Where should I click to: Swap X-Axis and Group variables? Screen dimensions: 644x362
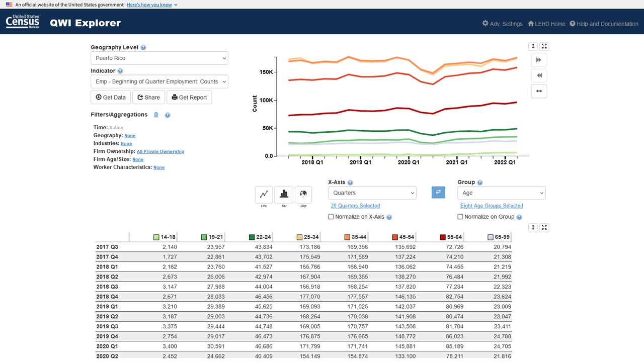point(438,193)
